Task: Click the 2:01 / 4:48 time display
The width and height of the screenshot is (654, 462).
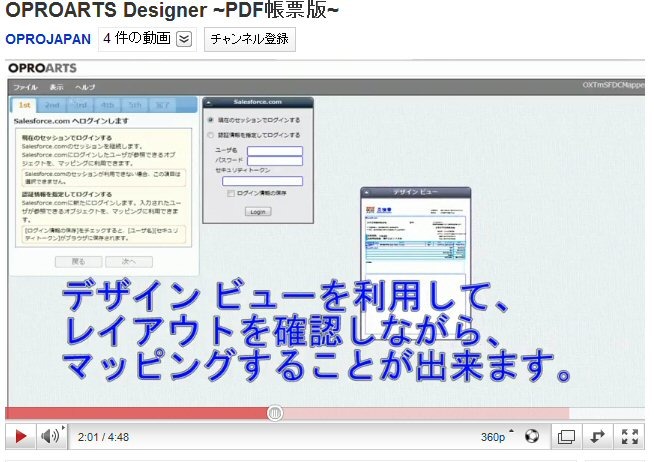Action: [103, 437]
